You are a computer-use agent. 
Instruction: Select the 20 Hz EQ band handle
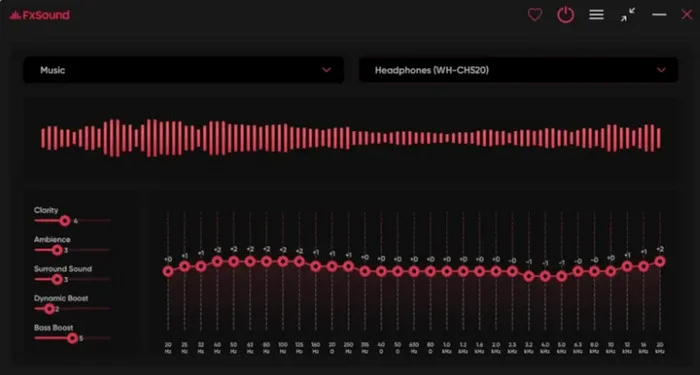[x=168, y=271]
